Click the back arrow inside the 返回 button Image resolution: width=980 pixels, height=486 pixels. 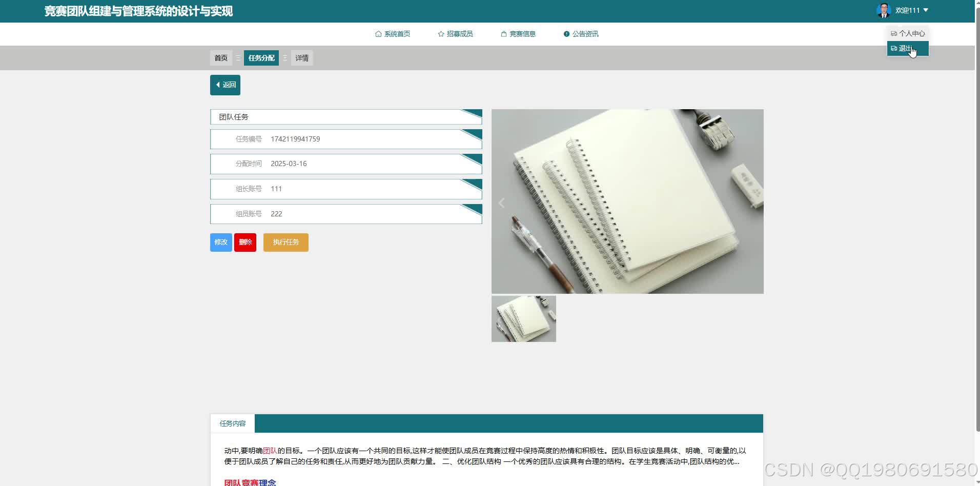click(218, 85)
